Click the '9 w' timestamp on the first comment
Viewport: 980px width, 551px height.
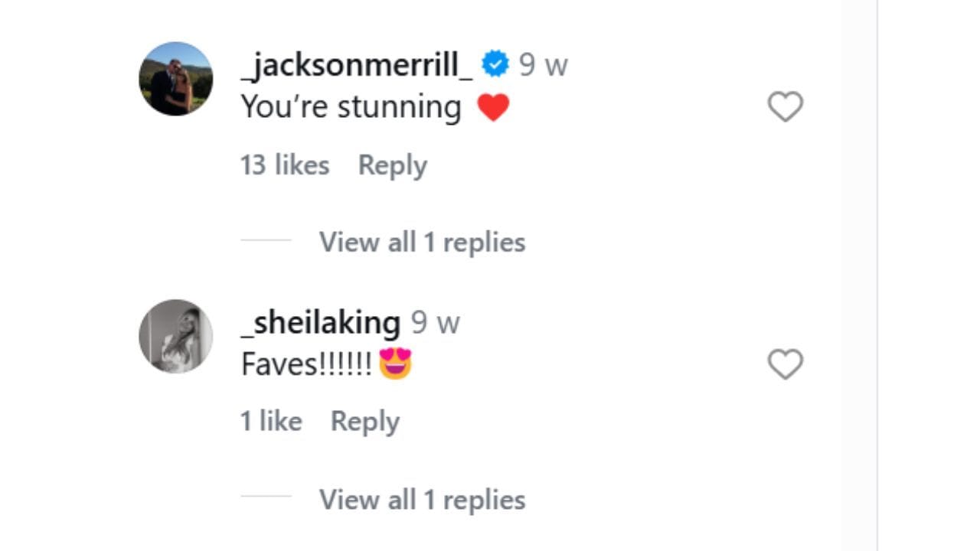point(544,64)
